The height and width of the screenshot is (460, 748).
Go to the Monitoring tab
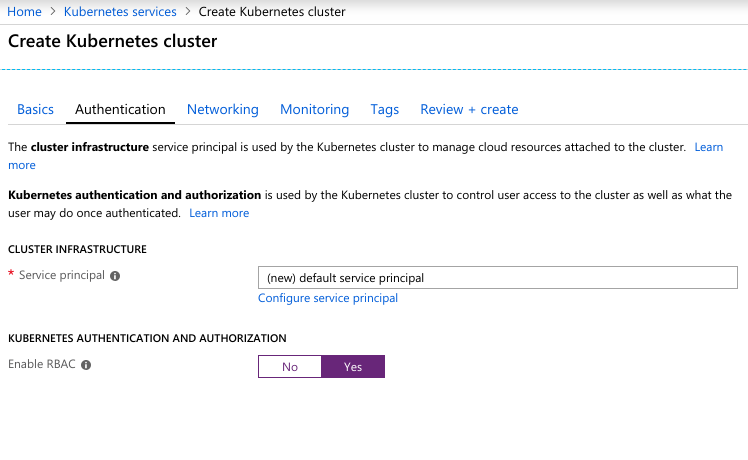point(314,109)
